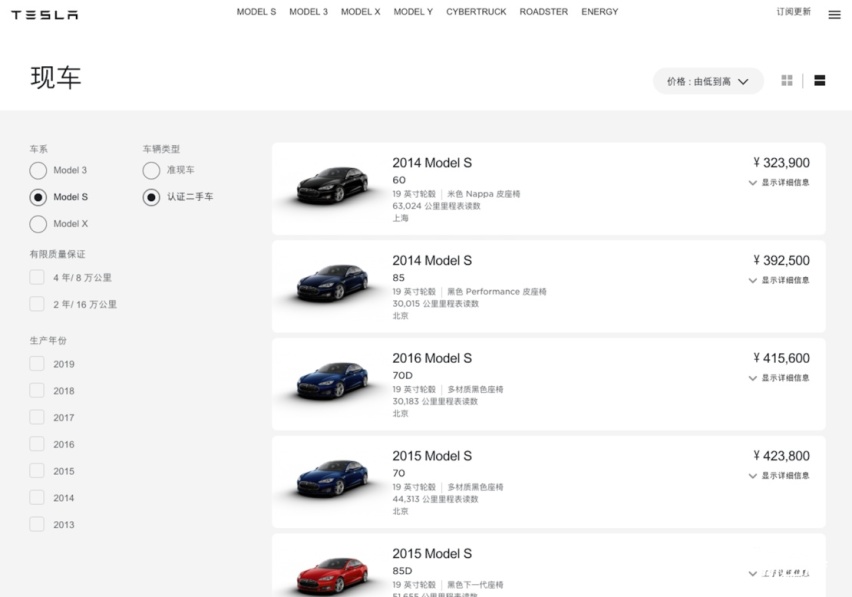Click the 44,313 公里里程表读数 text
Viewport: 852px width, 597px height.
point(435,499)
